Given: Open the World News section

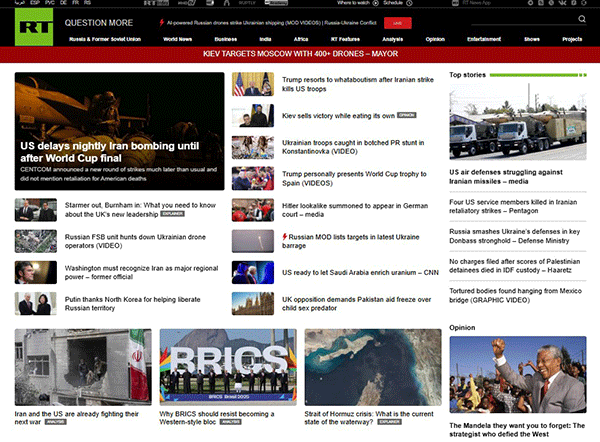Looking at the screenshot, I should pos(178,39).
